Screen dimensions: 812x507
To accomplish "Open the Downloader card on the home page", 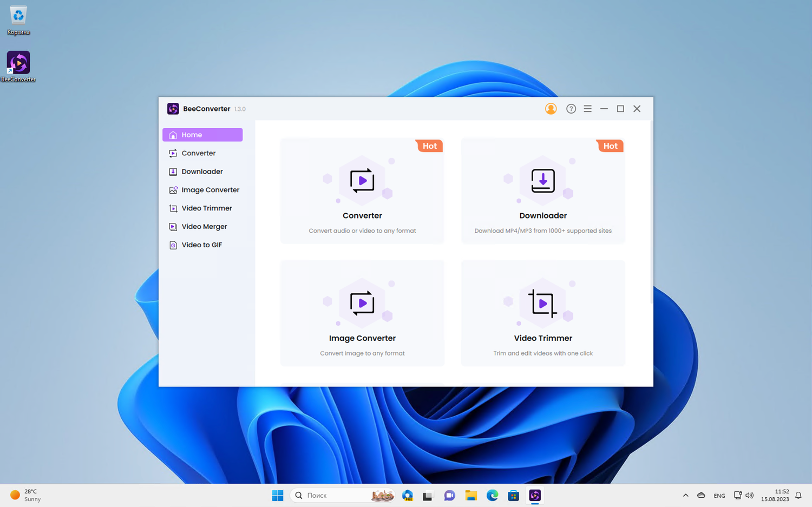I will point(543,191).
